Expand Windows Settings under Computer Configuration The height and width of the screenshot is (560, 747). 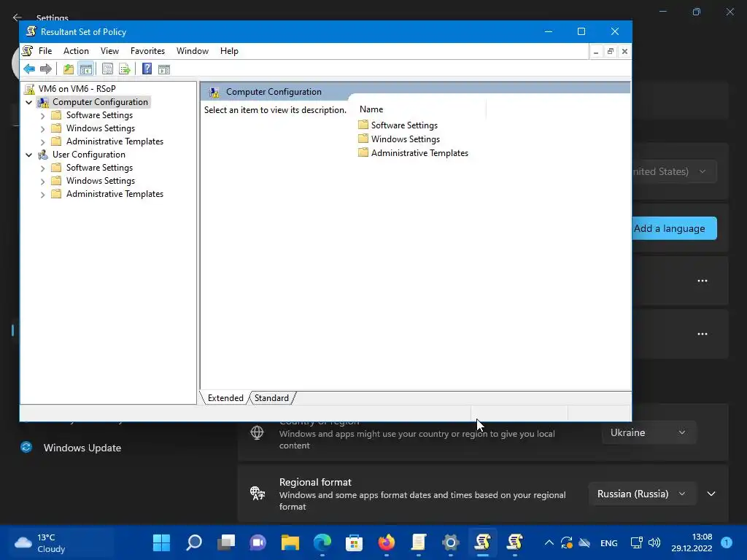coord(42,128)
